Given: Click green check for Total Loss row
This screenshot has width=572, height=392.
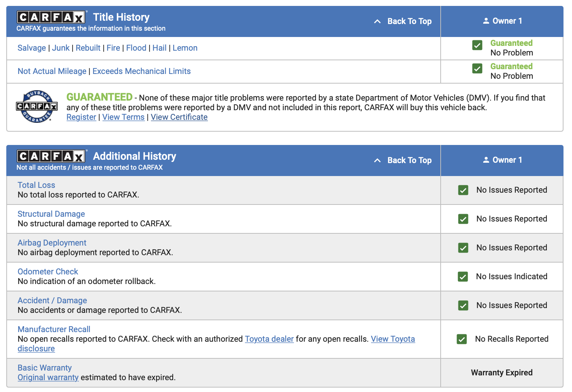Looking at the screenshot, I should pos(463,190).
